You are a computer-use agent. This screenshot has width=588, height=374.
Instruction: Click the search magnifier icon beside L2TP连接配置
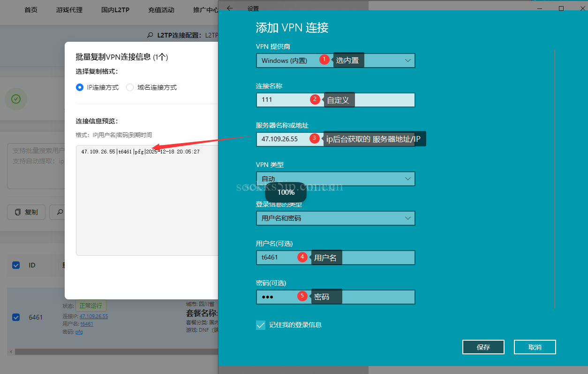(x=150, y=35)
